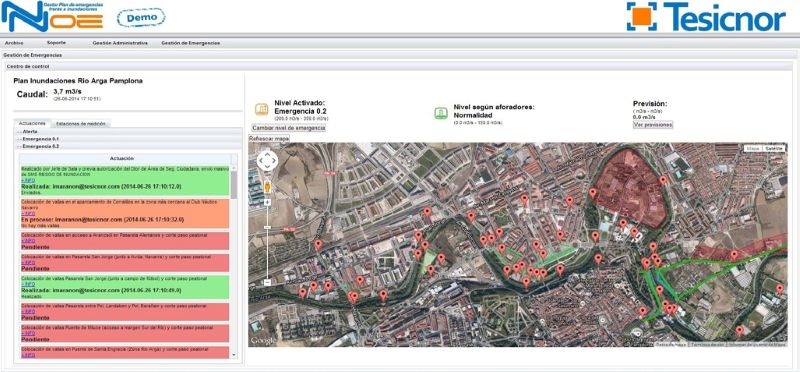Open +INFO link for Pasarela Alemanes action
This screenshot has width=800, height=372.
pos(28,241)
